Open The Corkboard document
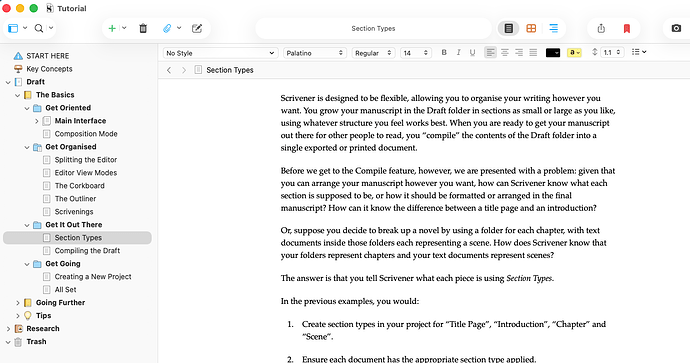Screen dimensions: 690x363 [x=79, y=186]
